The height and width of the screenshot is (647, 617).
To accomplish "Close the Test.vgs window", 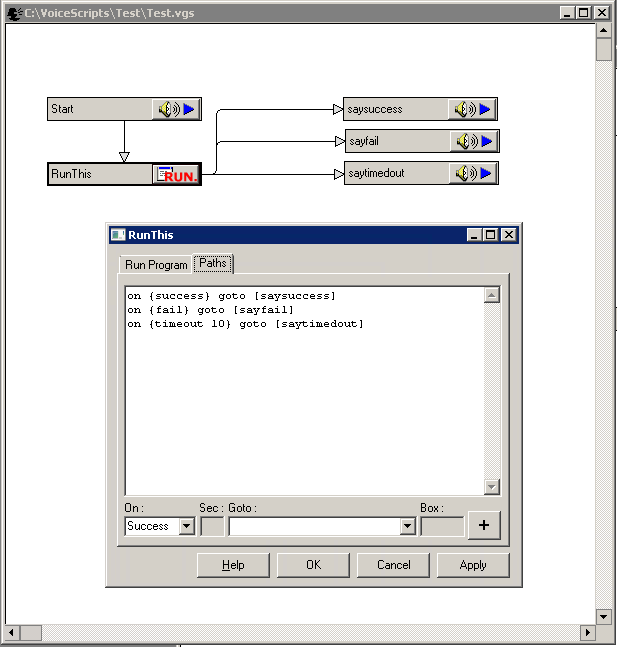I will point(602,13).
